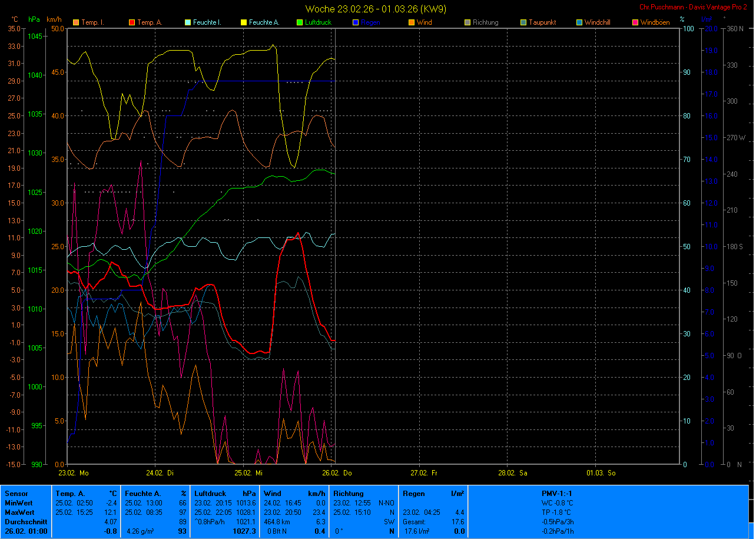The image size is (756, 539).
Task: Click the 27.02. Fr date on the time axis
Action: pyautogui.click(x=424, y=472)
